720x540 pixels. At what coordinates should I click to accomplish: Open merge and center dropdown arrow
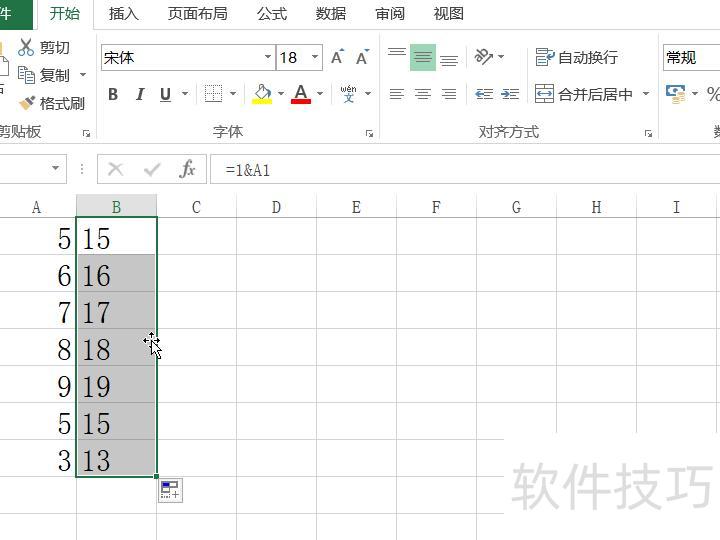(x=646, y=94)
